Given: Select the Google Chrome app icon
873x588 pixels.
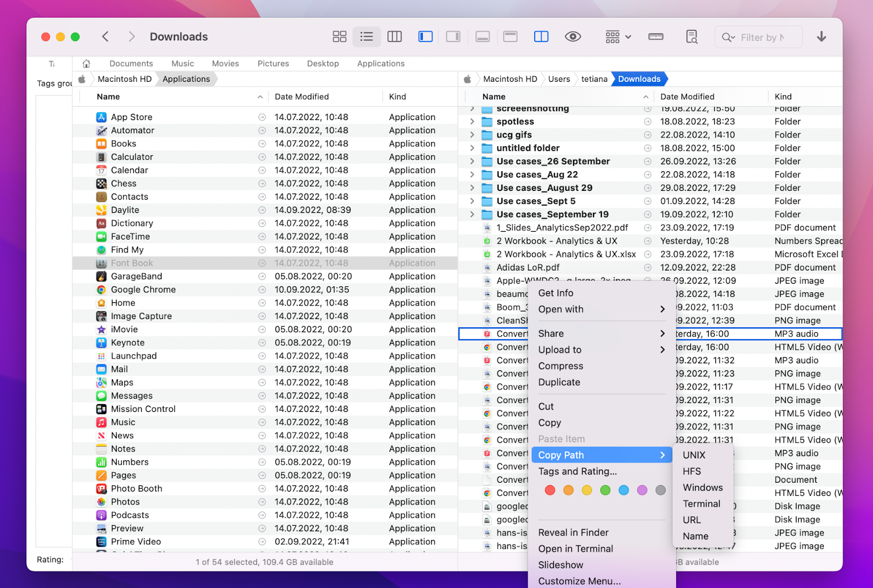Looking at the screenshot, I should 101,290.
